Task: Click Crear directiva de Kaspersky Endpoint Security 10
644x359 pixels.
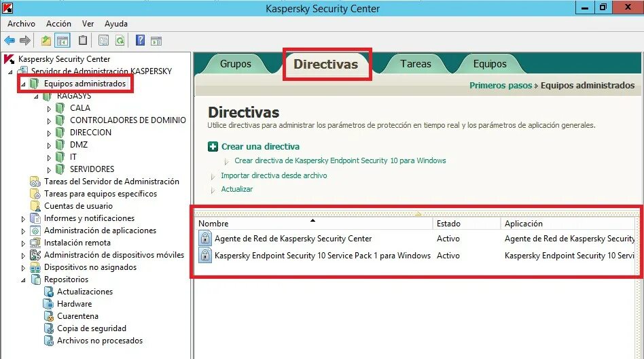Action: [340, 160]
